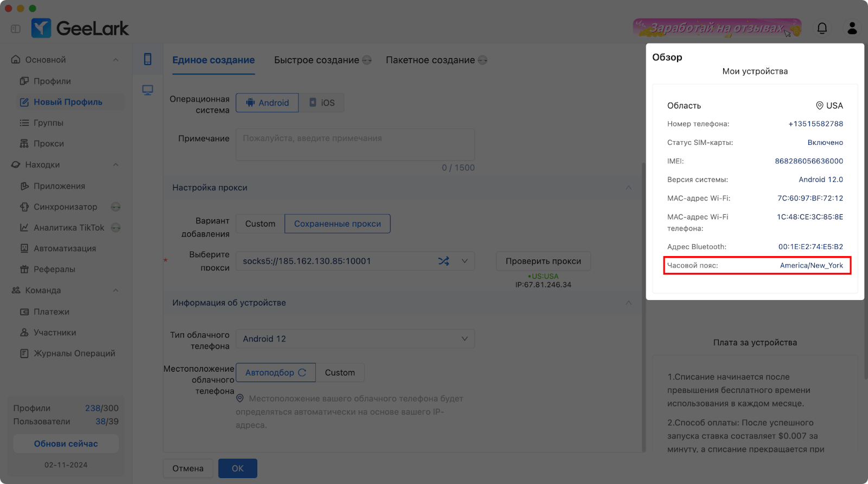This screenshot has height=484, width=868.
Task: Click the Проверить прокси button
Action: (543, 261)
